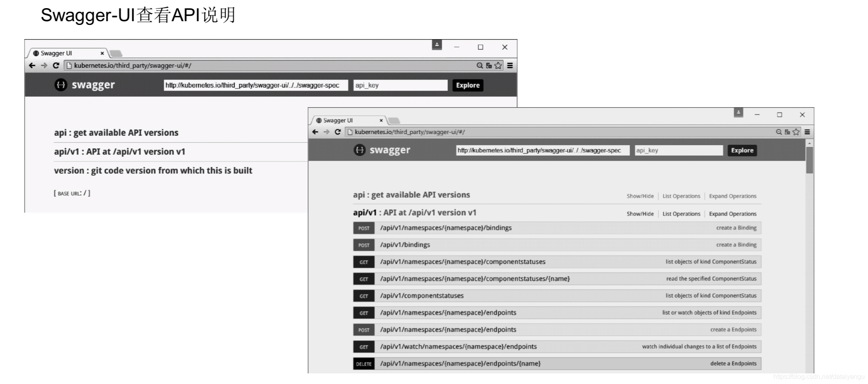868x384 pixels.
Task: Open new tab in front browser window
Action: click(394, 121)
